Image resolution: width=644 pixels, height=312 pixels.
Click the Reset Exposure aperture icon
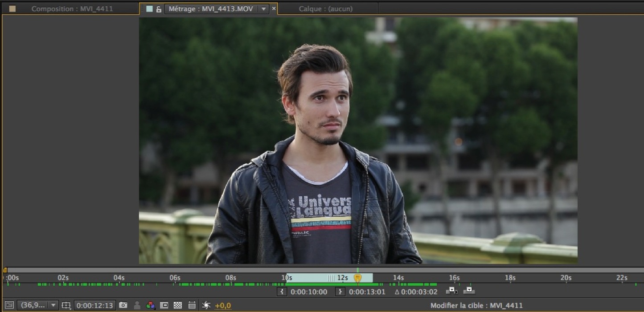(206, 305)
